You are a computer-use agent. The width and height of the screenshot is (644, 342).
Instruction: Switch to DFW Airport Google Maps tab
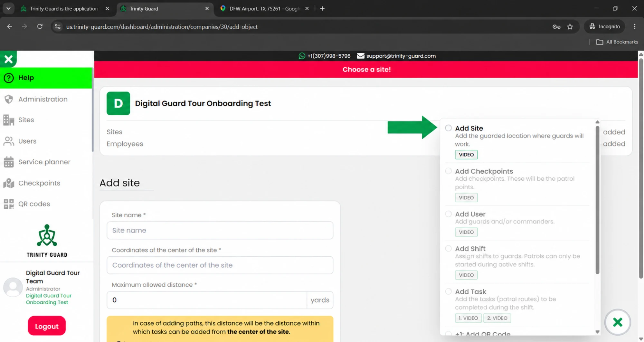(x=264, y=9)
